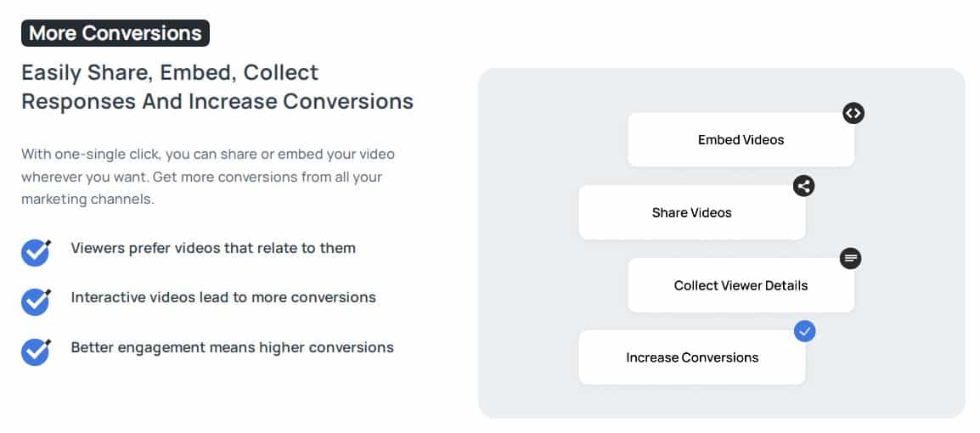Click the 'Responses And Increase Conversions' heading line
The height and width of the screenshot is (433, 980).
pos(217,101)
